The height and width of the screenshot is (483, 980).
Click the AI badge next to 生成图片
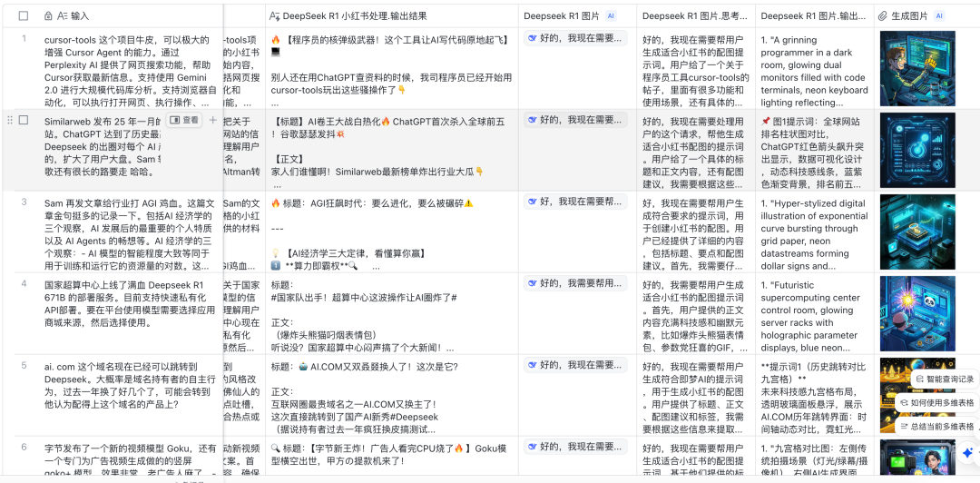pyautogui.click(x=939, y=15)
